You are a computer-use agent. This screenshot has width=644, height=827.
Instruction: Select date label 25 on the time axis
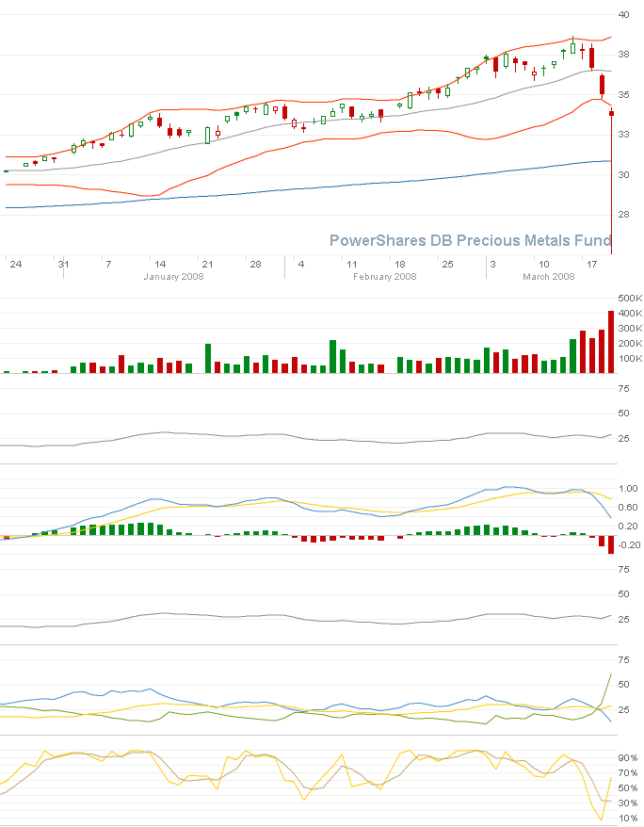(447, 265)
